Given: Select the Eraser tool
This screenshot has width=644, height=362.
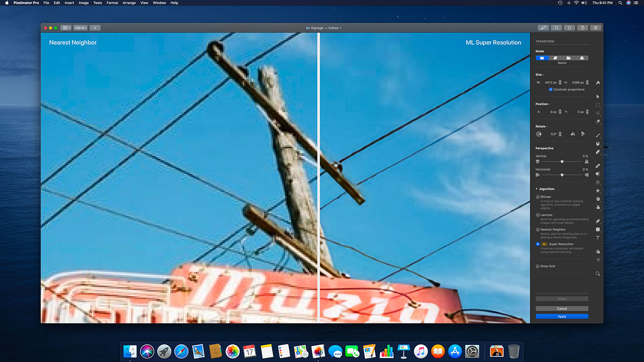Looking at the screenshot, I should click(x=598, y=152).
